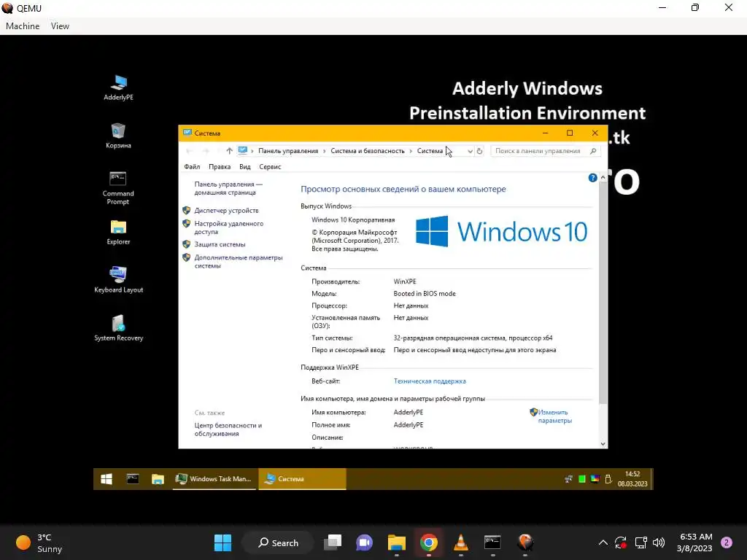Minimize the Система window
The width and height of the screenshot is (747, 560).
pos(545,133)
